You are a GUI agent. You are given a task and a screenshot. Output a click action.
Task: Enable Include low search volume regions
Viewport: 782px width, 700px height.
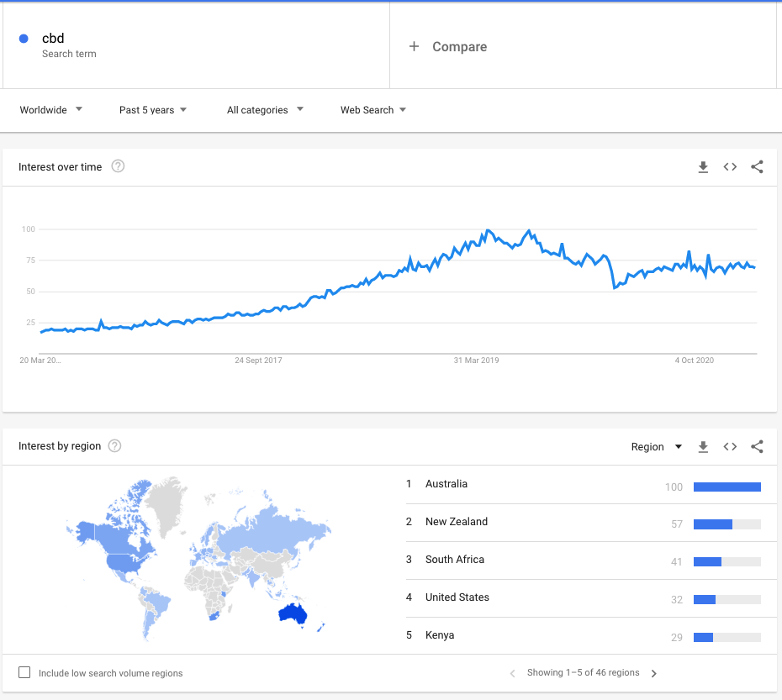(24, 672)
